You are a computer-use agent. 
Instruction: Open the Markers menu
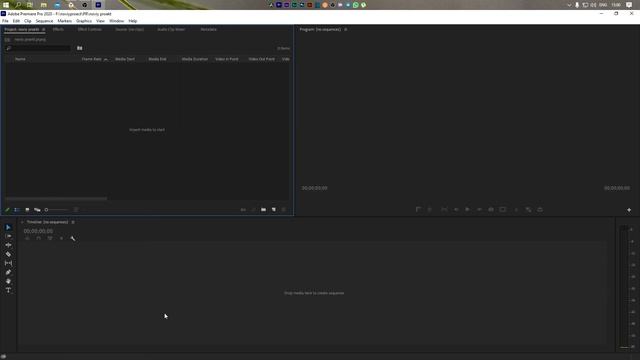pyautogui.click(x=64, y=21)
